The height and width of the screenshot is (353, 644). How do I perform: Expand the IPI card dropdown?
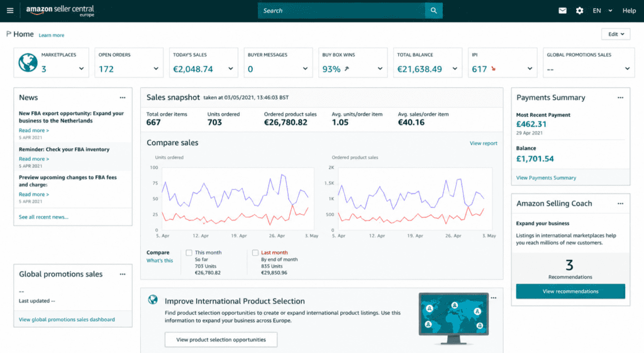(530, 69)
